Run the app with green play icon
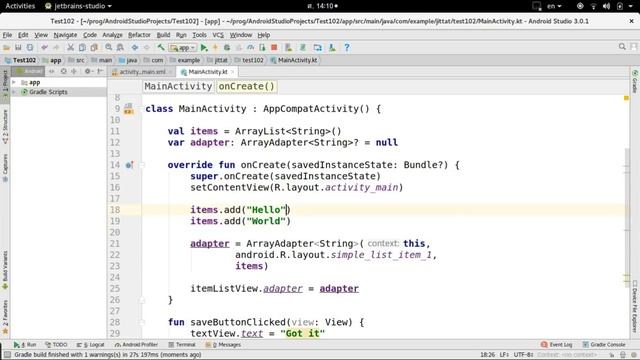This screenshot has height=360, width=640. click(x=204, y=48)
